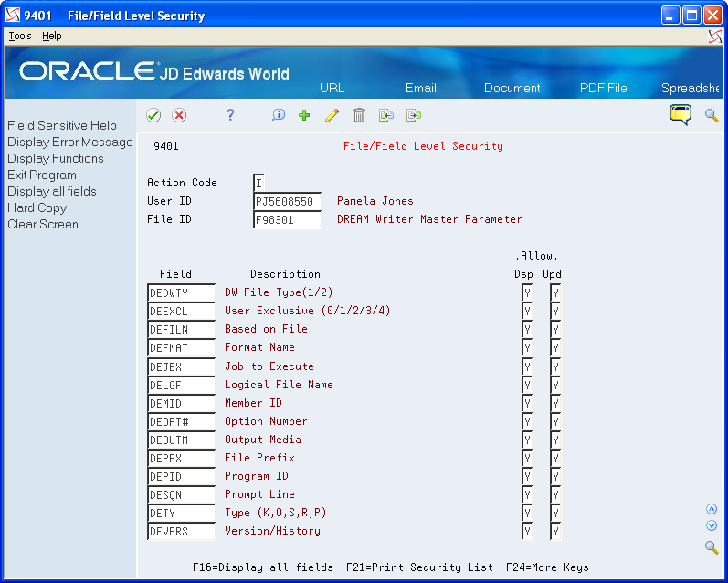Click F16=Display all fields key text
The image size is (728, 583).
click(x=263, y=567)
